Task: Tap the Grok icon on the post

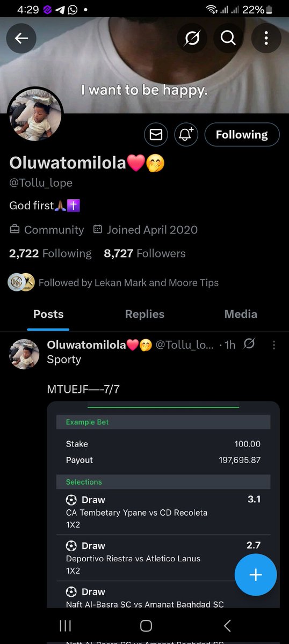Action: [249, 343]
